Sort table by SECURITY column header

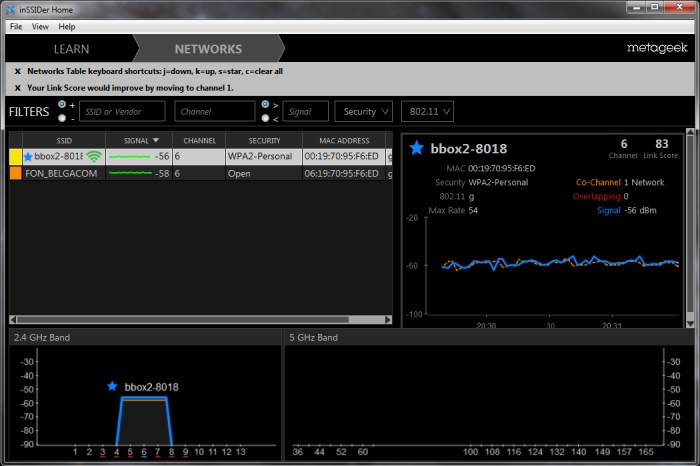264,141
